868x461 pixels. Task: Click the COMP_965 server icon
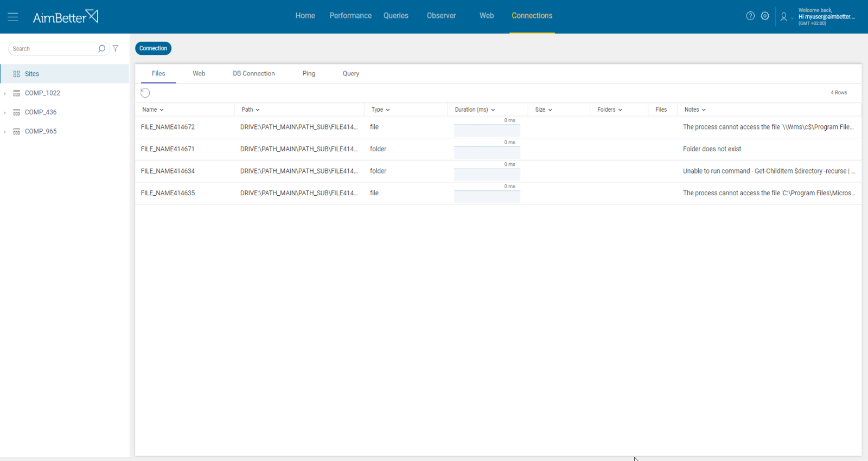[17, 131]
